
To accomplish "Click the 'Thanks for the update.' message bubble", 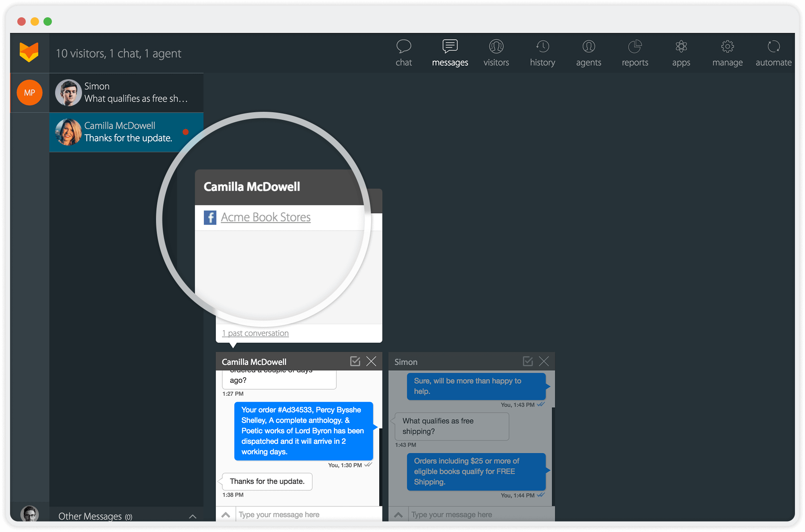I will coord(267,481).
